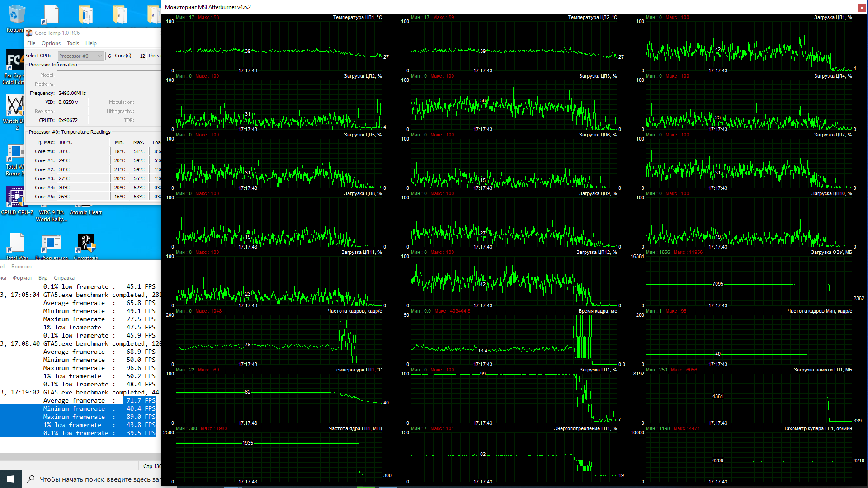Open the Формат menu in Notepad
Screen dimensions: 868x488
click(22, 278)
